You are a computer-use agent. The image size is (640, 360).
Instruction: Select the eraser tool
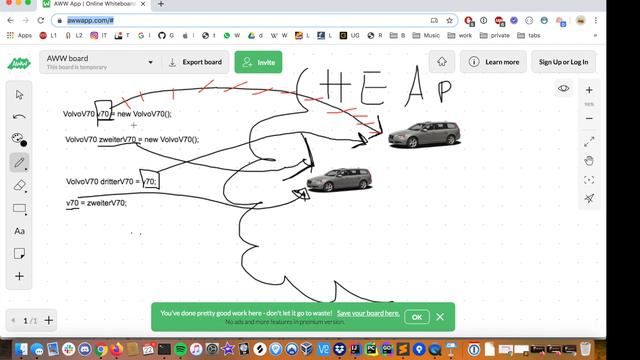coord(19,185)
